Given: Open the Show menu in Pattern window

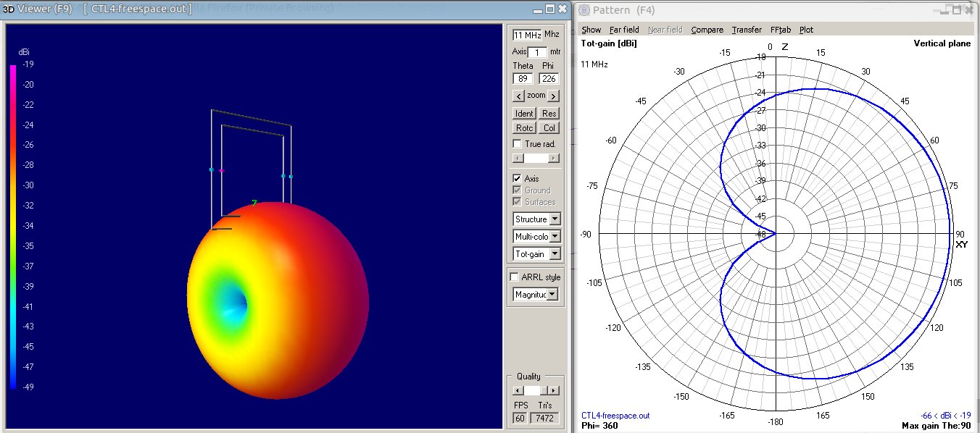Looking at the screenshot, I should (x=591, y=30).
